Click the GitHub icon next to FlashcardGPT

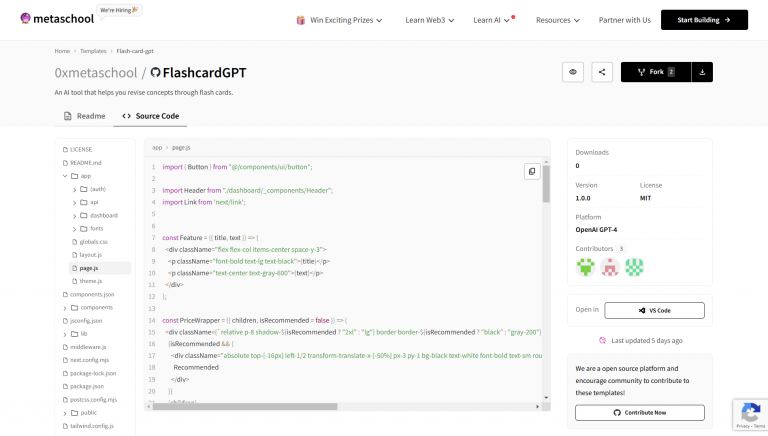(x=155, y=73)
